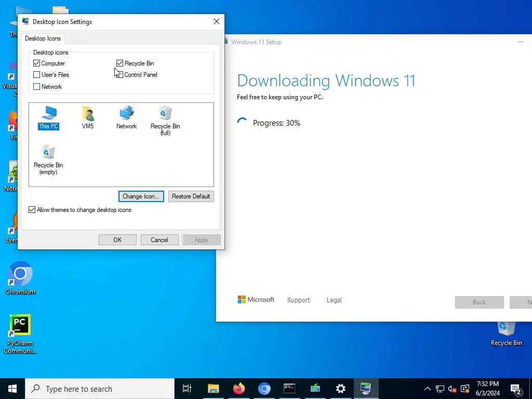The image size is (532, 399).
Task: Close the Desktop Icon Settings dialog
Action: 217,21
